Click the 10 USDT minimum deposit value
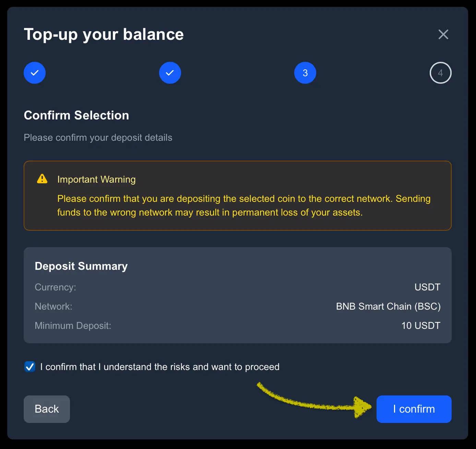The image size is (476, 449). (421, 325)
